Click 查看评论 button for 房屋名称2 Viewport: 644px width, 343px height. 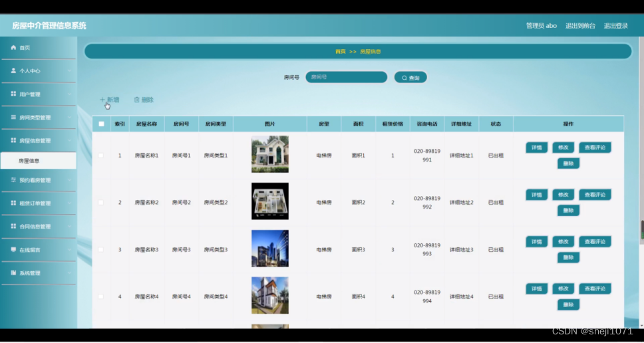(595, 195)
